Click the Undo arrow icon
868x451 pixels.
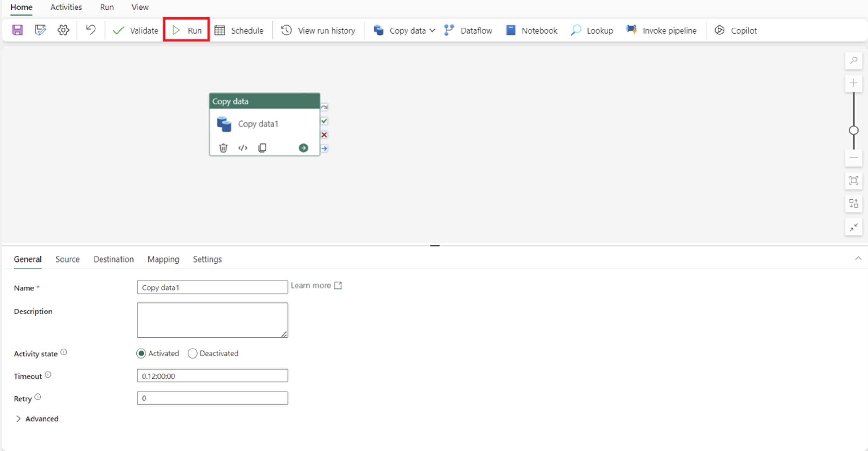pyautogui.click(x=91, y=30)
